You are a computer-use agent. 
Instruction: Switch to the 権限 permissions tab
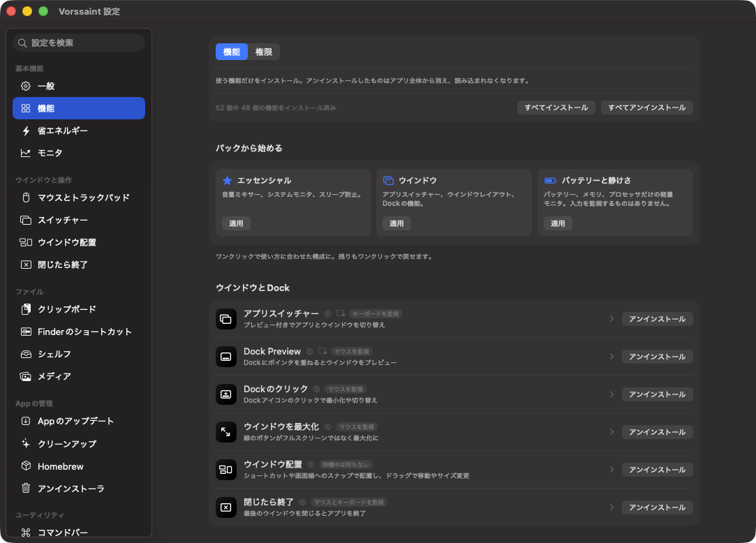point(264,52)
